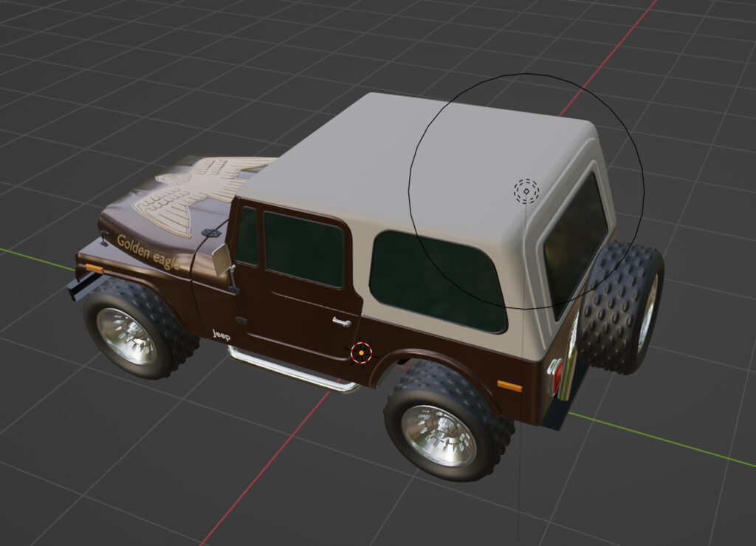
Task: Select the chrome door handle
Action: pos(341,321)
